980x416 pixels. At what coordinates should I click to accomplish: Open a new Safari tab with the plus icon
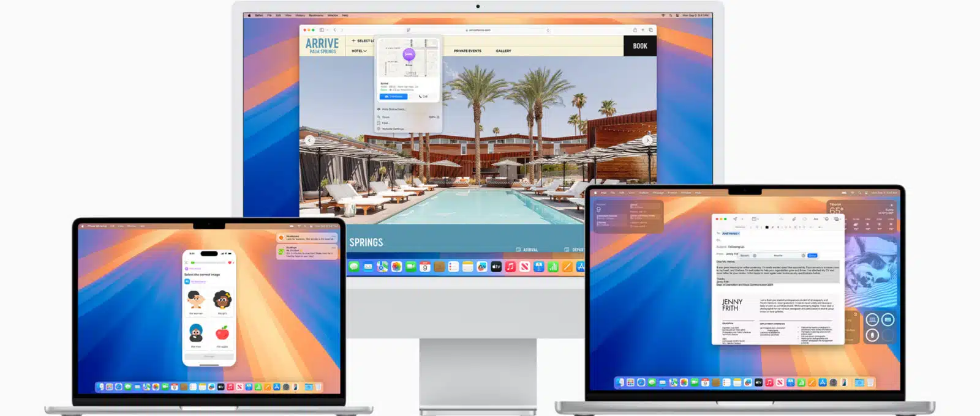(643, 29)
